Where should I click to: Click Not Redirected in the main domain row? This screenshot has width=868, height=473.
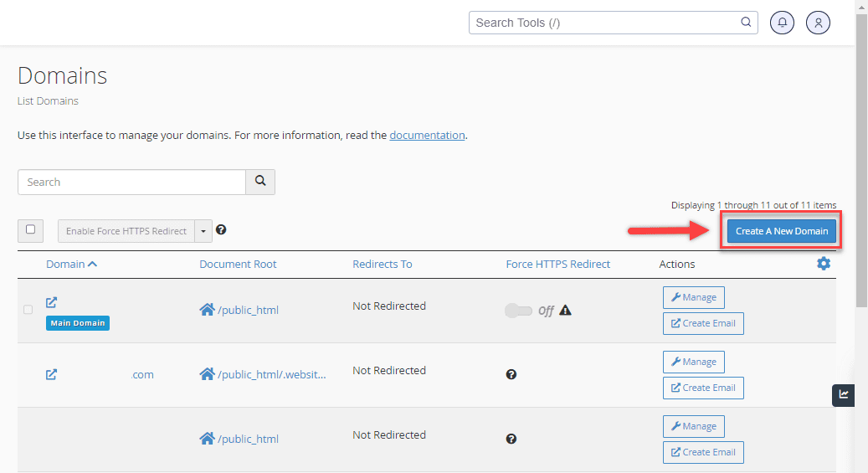[x=389, y=306]
